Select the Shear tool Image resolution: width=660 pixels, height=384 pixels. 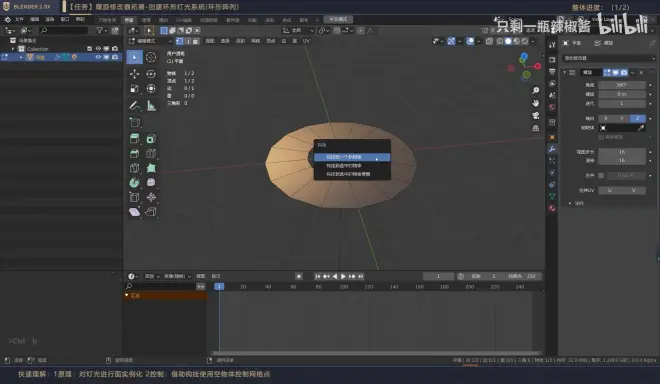coord(134,212)
